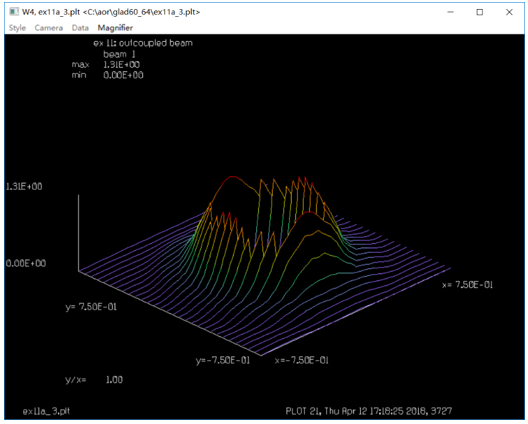Screen dimensions: 528x424
Task: Click the window's application icon in title bar
Action: pyautogui.click(x=14, y=12)
